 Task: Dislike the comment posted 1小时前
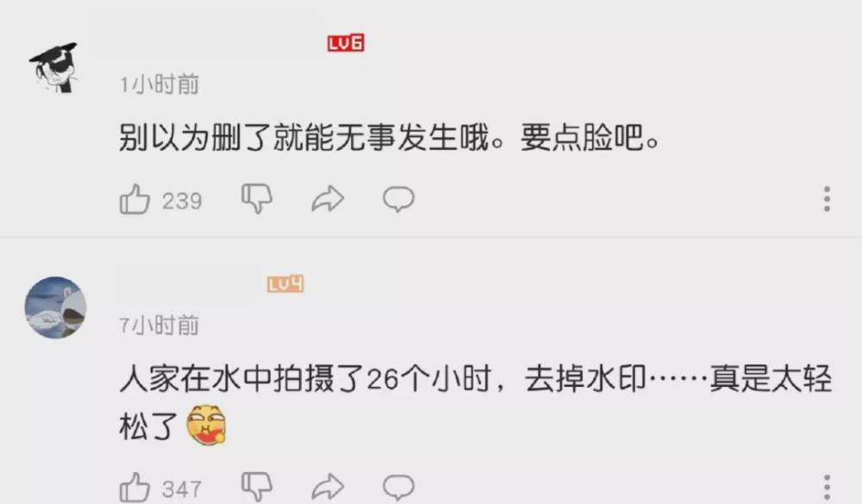point(257,198)
